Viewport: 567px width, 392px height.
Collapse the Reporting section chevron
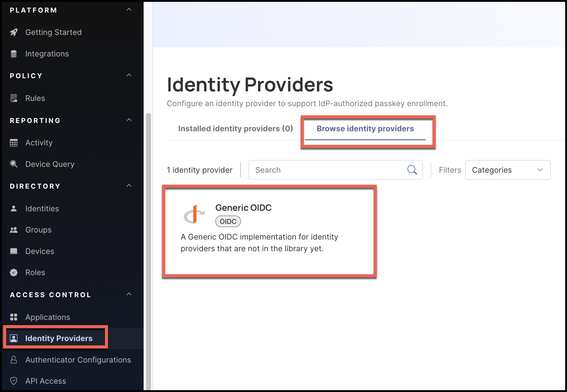(129, 120)
